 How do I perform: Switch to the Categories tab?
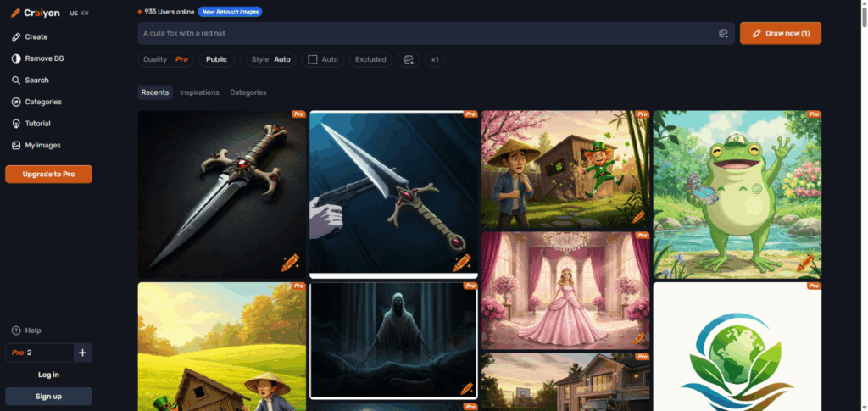point(248,92)
